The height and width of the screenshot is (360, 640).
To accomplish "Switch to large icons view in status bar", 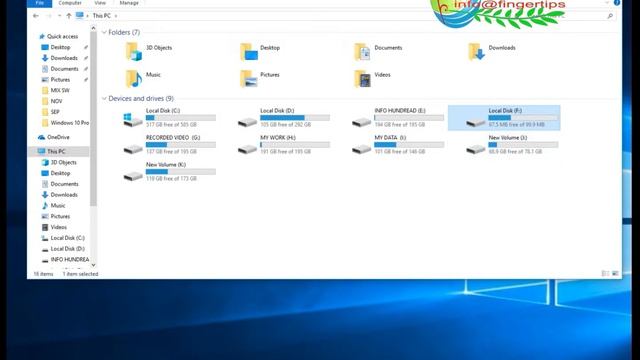I will coord(615,273).
